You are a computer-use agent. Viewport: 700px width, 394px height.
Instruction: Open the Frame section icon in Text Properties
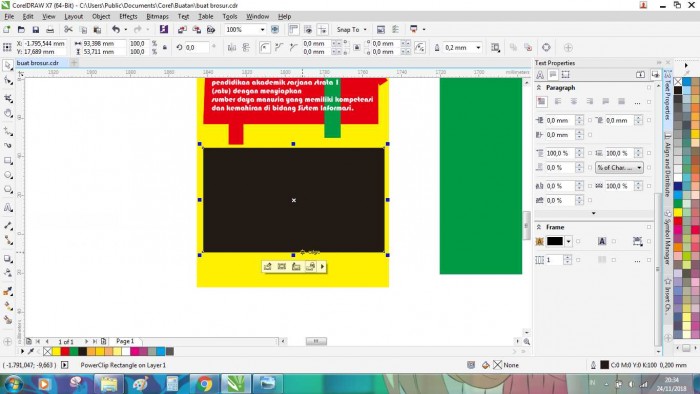pyautogui.click(x=566, y=75)
